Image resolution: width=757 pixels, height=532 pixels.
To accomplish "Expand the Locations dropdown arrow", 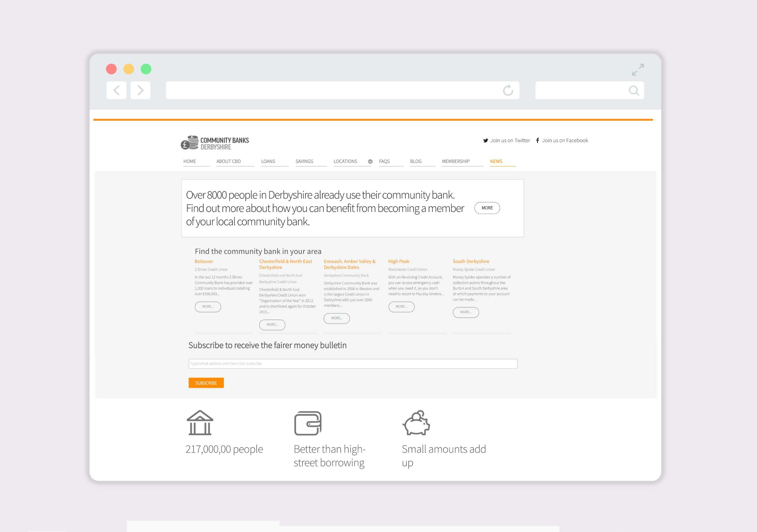I will 370,161.
